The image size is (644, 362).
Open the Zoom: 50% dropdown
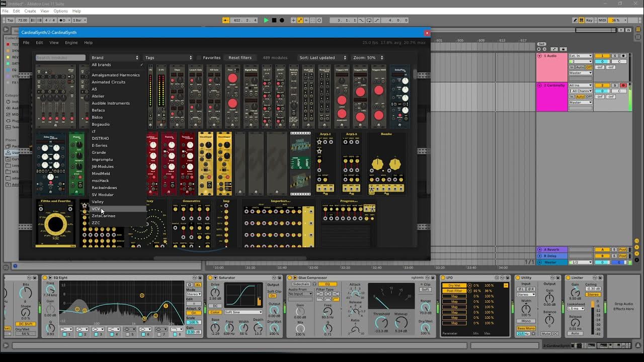pyautogui.click(x=368, y=57)
